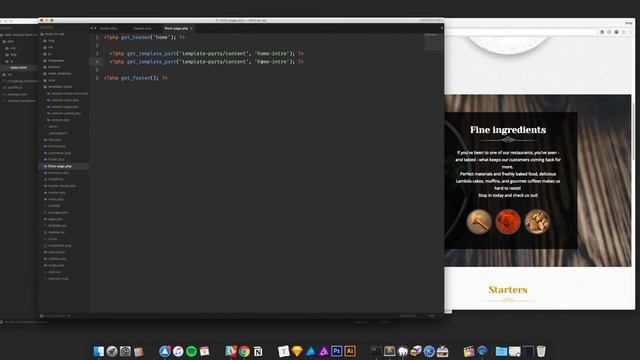Open Terminal from the dock
640x360 pixels.
point(376,351)
